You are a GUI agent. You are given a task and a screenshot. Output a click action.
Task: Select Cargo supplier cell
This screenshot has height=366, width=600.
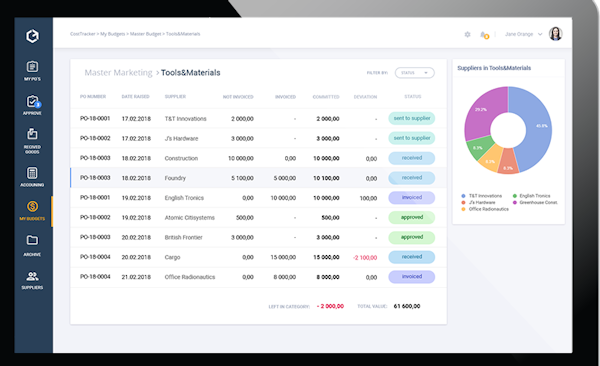(172, 258)
